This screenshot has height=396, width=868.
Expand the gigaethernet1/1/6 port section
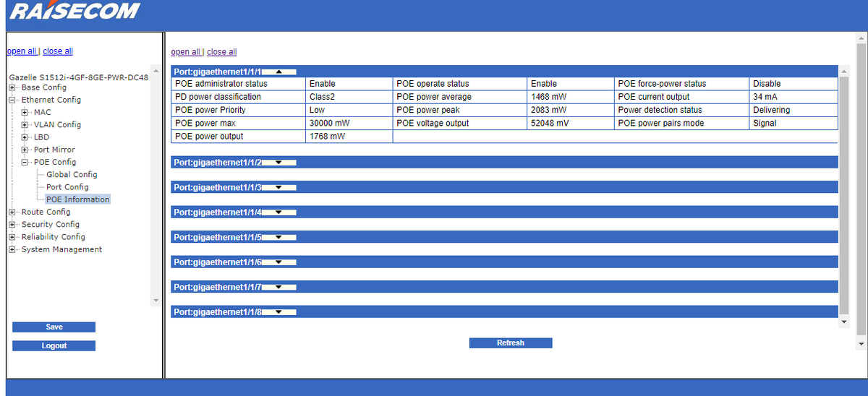click(281, 262)
